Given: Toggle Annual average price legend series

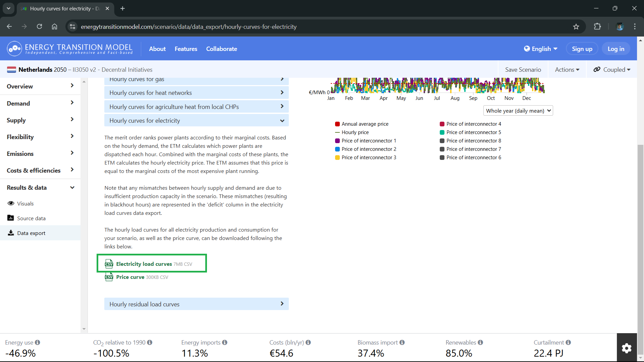Looking at the screenshot, I should [x=362, y=124].
